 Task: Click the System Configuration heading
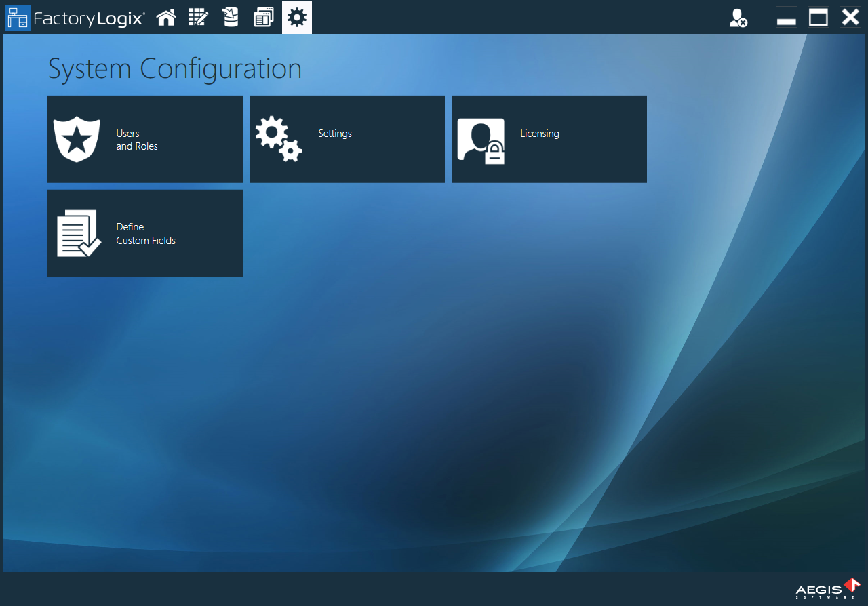point(175,69)
